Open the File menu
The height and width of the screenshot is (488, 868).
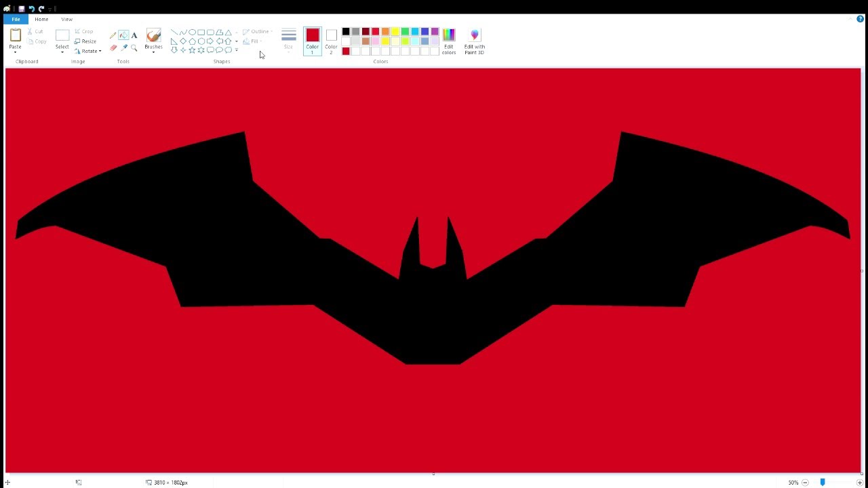tap(16, 19)
